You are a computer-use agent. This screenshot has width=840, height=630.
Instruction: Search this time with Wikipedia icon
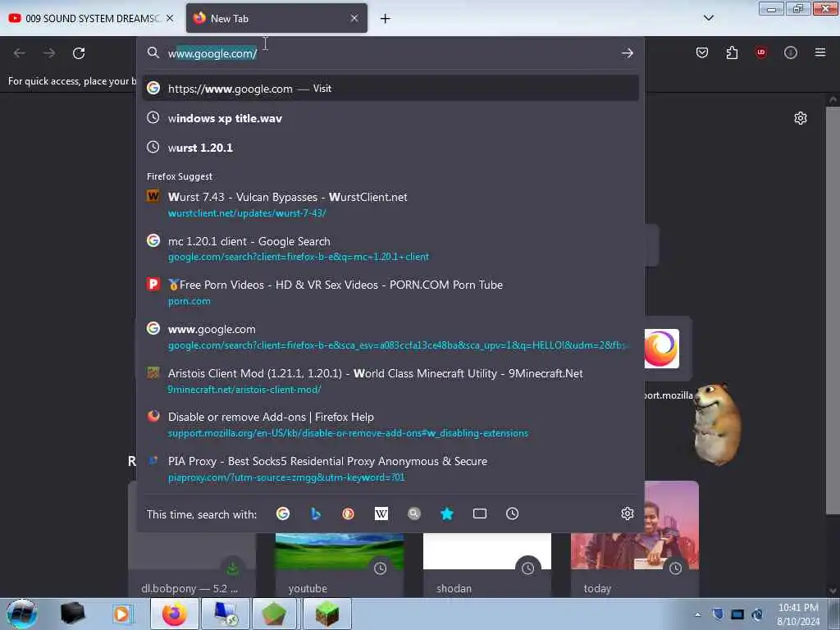(x=381, y=514)
